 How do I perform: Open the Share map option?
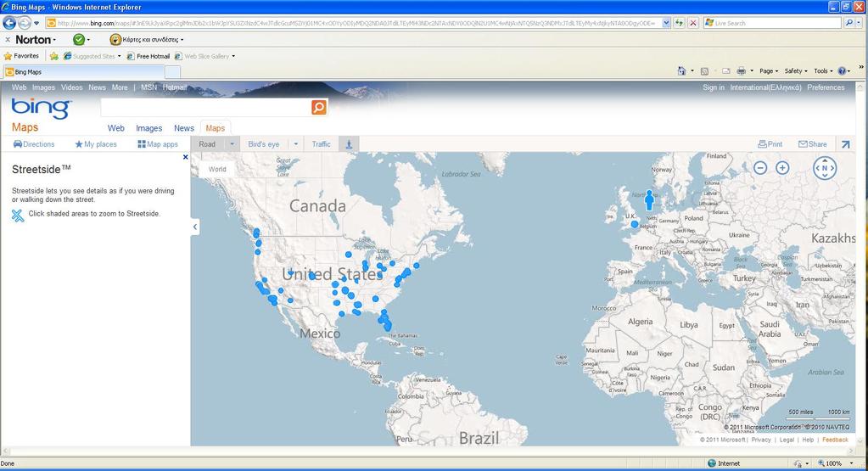point(812,144)
